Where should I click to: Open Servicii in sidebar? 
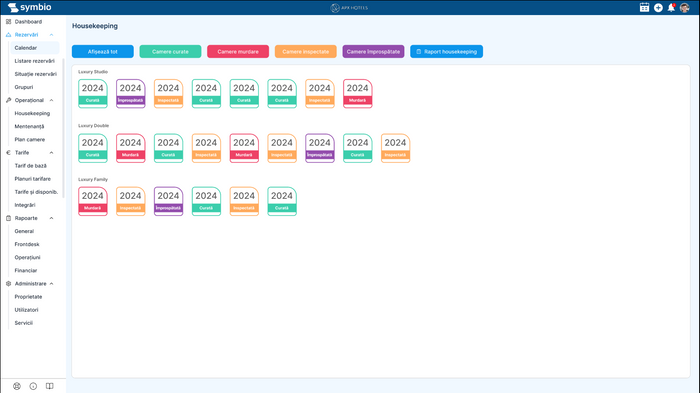(x=24, y=323)
